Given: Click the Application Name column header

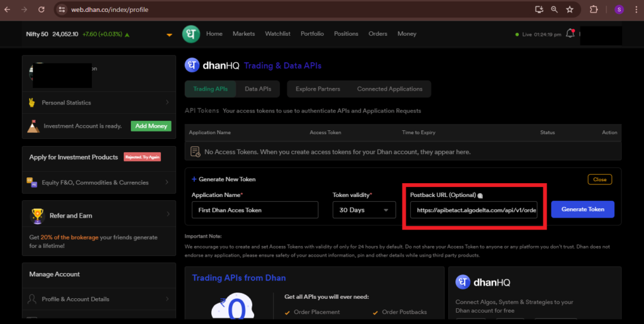Looking at the screenshot, I should 209,133.
